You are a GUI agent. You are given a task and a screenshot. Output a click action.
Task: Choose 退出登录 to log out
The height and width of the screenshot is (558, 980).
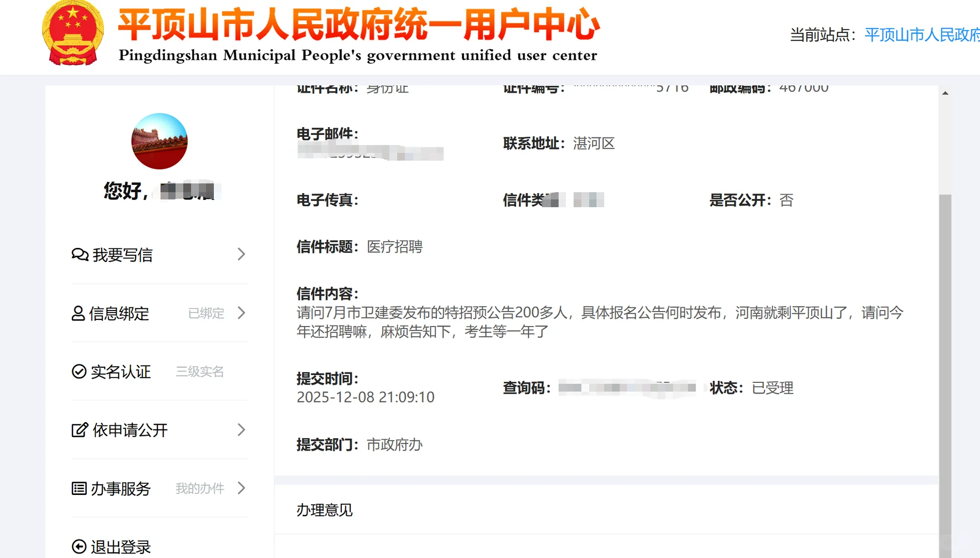tap(121, 547)
